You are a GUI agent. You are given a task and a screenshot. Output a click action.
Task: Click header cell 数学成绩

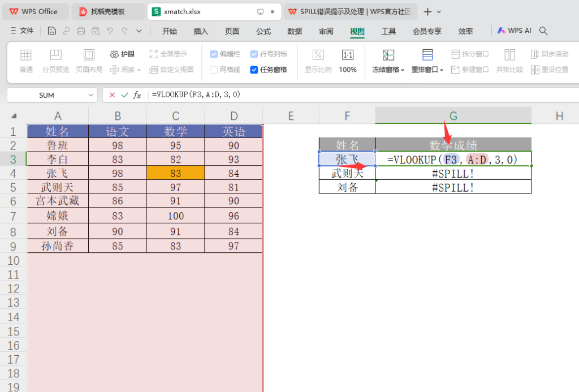click(453, 145)
